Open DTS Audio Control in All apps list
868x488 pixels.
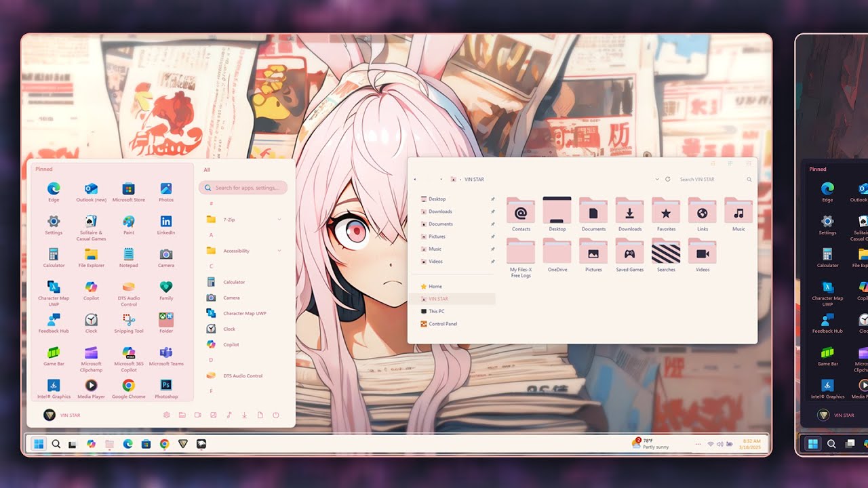[235, 375]
